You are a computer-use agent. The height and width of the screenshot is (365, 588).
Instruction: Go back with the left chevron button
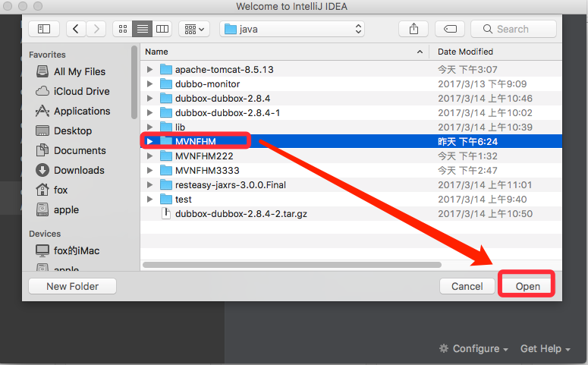click(76, 29)
